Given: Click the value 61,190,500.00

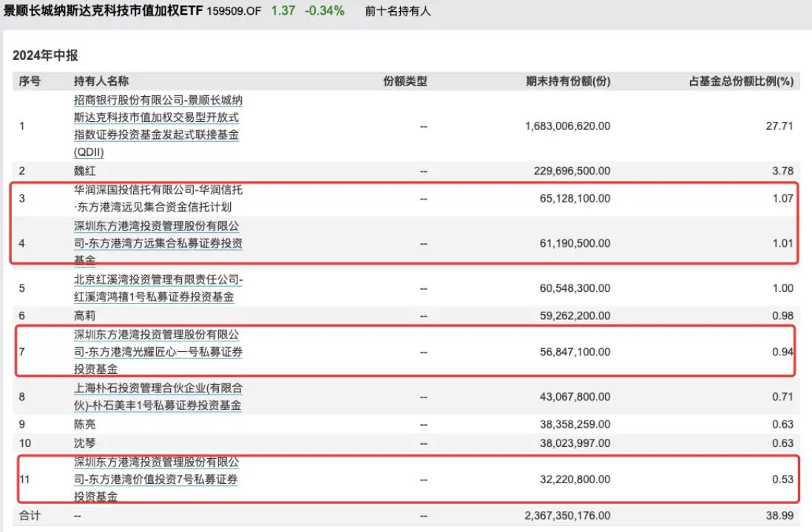Looking at the screenshot, I should click(575, 242).
